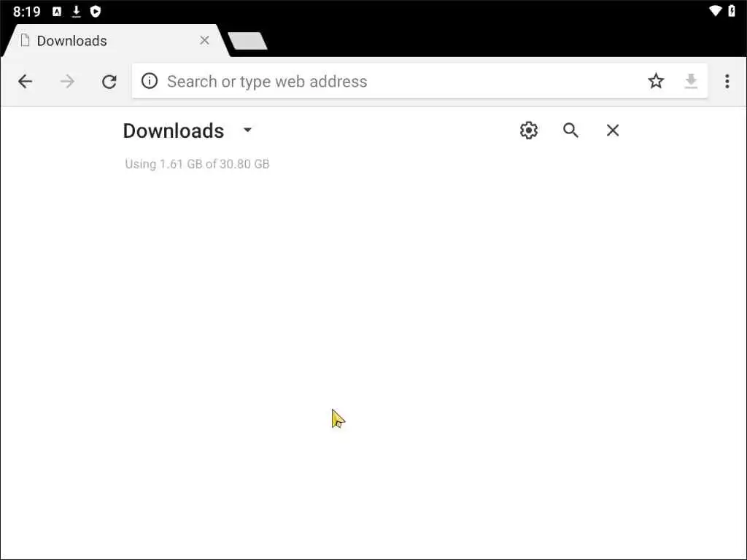Go back using the back arrow
Screen dimensions: 747x560
point(26,82)
